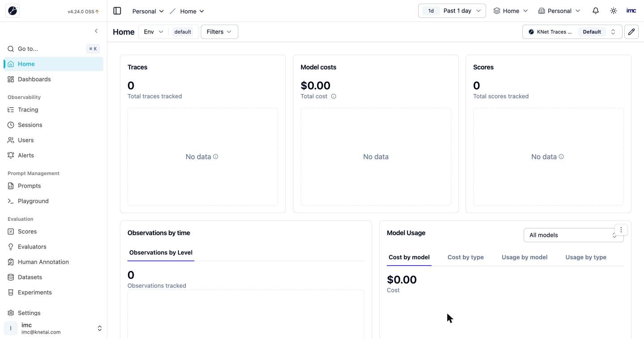Open Dashboards in sidebar
The height and width of the screenshot is (339, 644).
(x=53, y=79)
